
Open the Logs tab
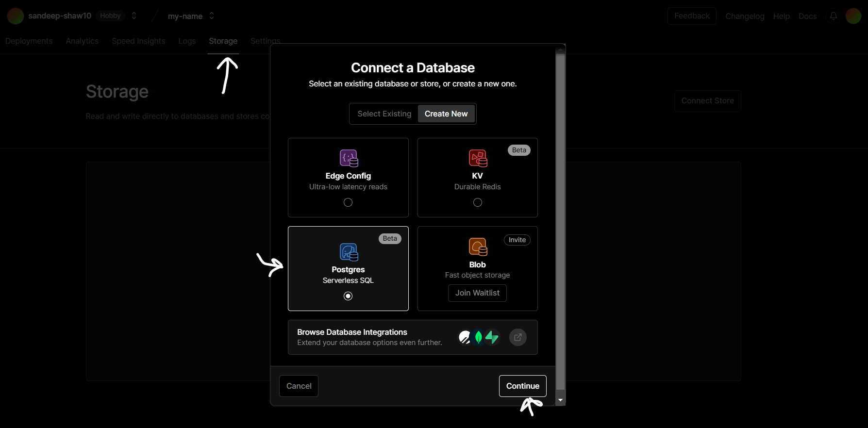point(187,41)
